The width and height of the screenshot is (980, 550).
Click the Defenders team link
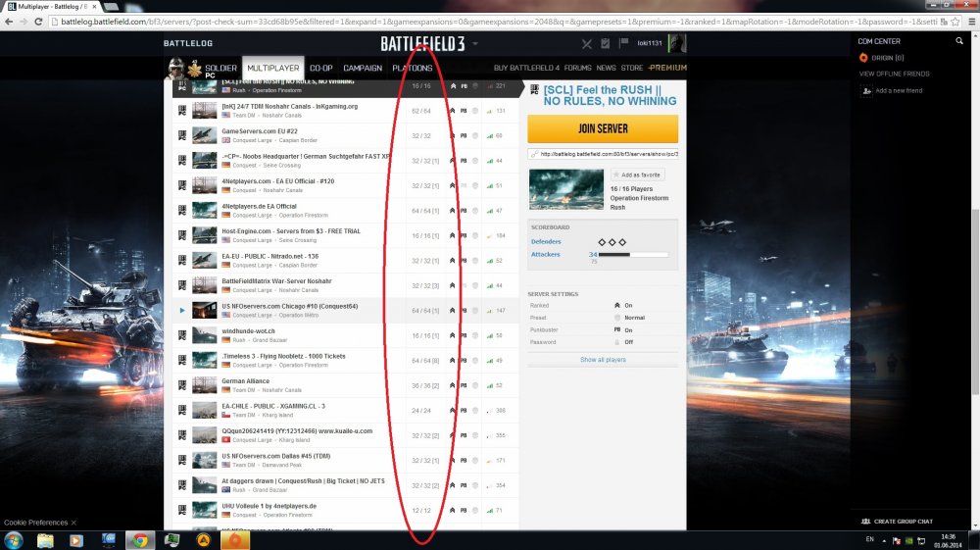click(546, 242)
